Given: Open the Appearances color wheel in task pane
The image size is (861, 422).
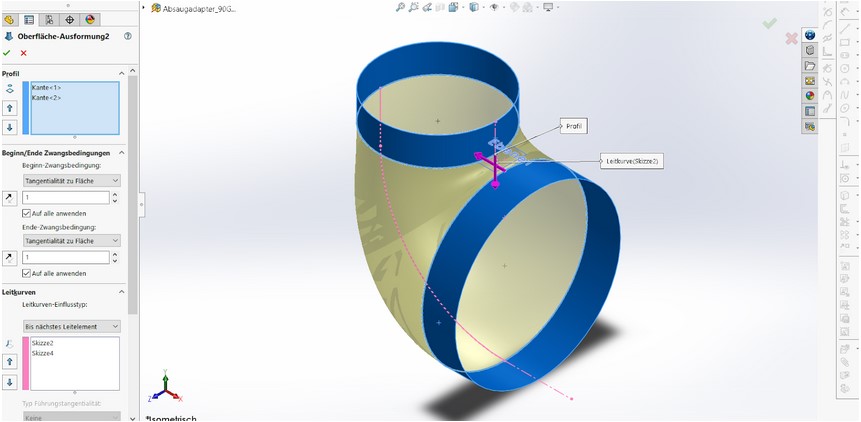Looking at the screenshot, I should (x=810, y=95).
